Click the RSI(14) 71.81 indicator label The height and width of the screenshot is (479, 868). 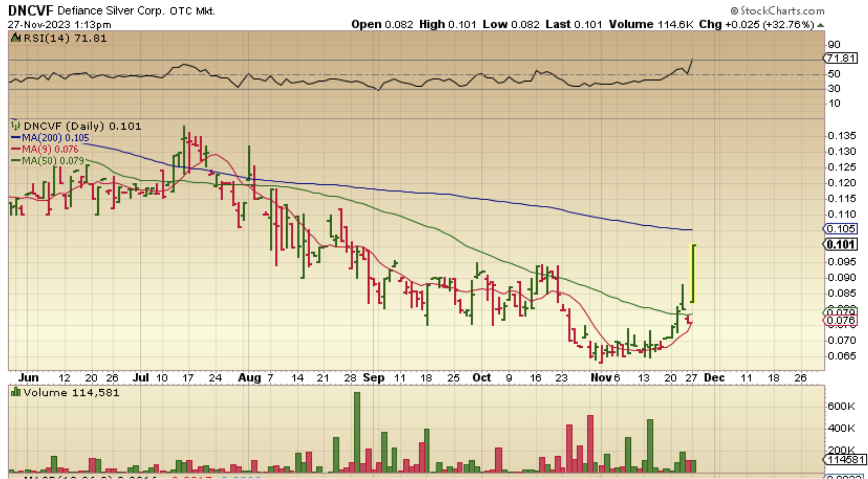[65, 38]
